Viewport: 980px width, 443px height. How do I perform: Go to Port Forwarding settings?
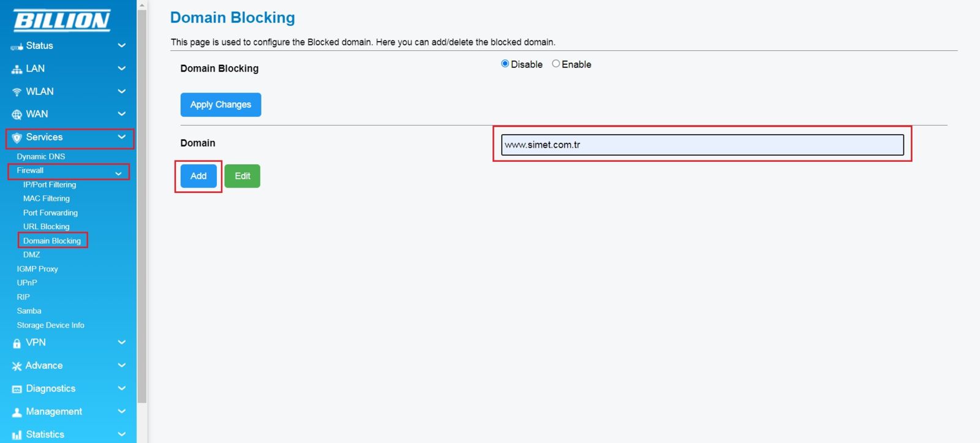[50, 213]
